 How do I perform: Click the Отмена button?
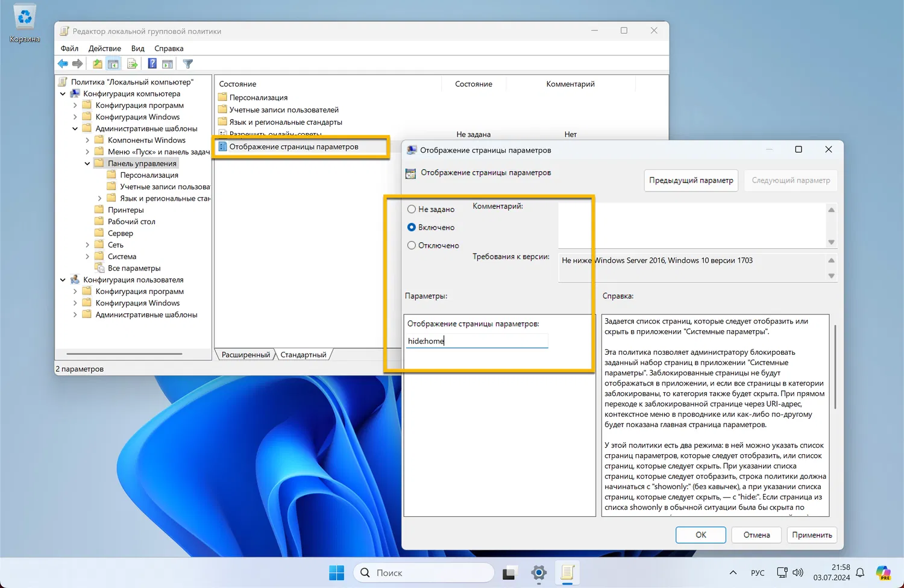point(756,535)
